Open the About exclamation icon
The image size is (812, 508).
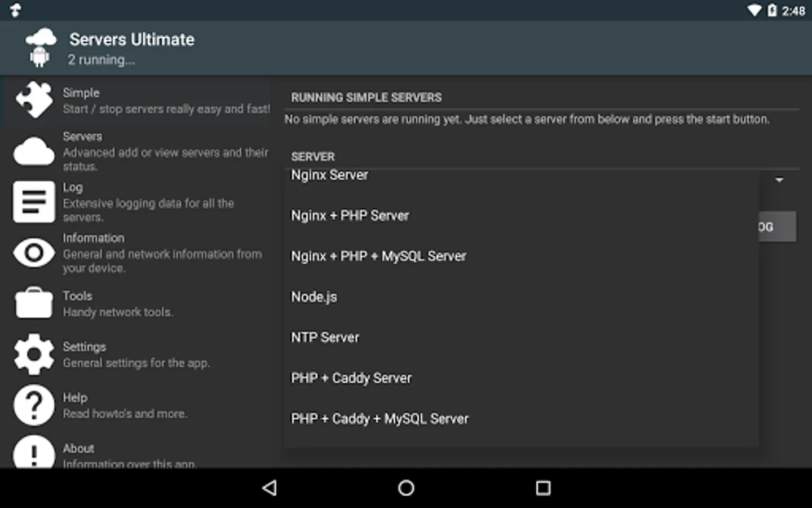click(34, 452)
